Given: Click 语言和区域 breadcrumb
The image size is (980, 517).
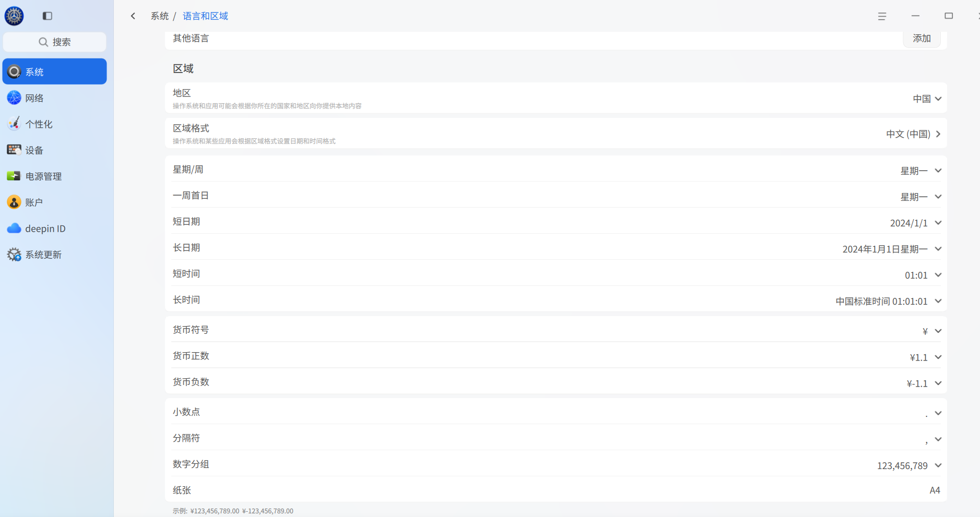Looking at the screenshot, I should [x=205, y=16].
